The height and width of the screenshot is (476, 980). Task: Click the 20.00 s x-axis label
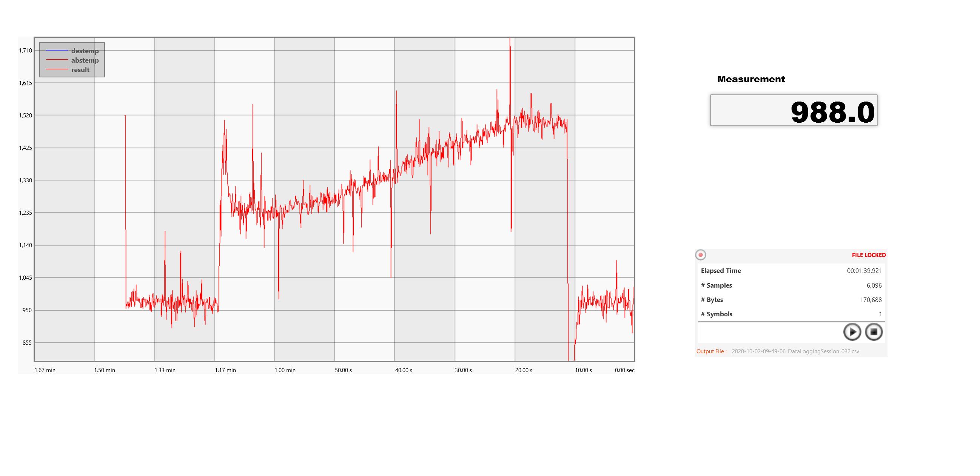pyautogui.click(x=524, y=370)
